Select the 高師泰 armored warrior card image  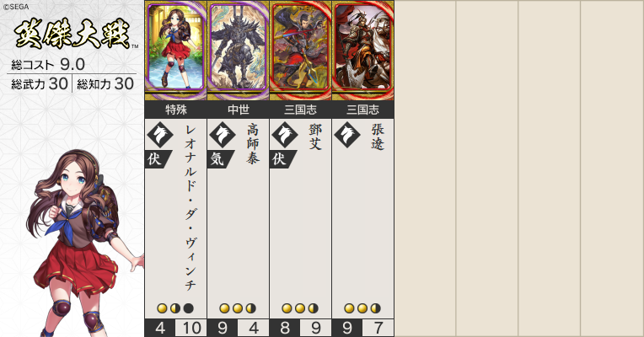[x=239, y=51]
